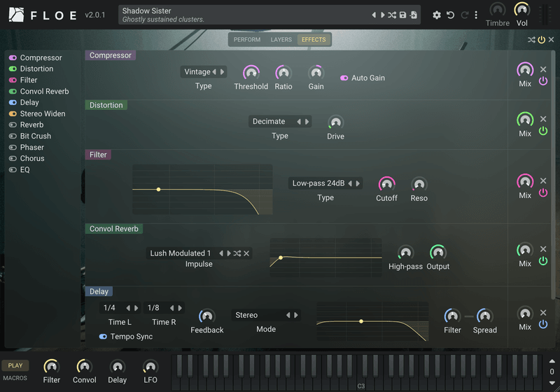Open the Low-pass 24dB filter type dropdown
The height and width of the screenshot is (392, 560).
325,183
